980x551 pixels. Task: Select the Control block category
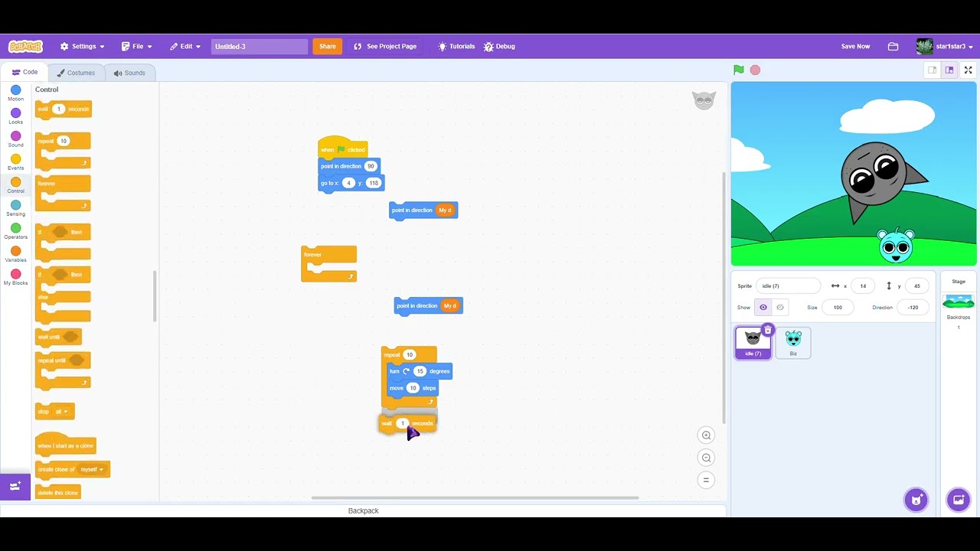pyautogui.click(x=15, y=185)
